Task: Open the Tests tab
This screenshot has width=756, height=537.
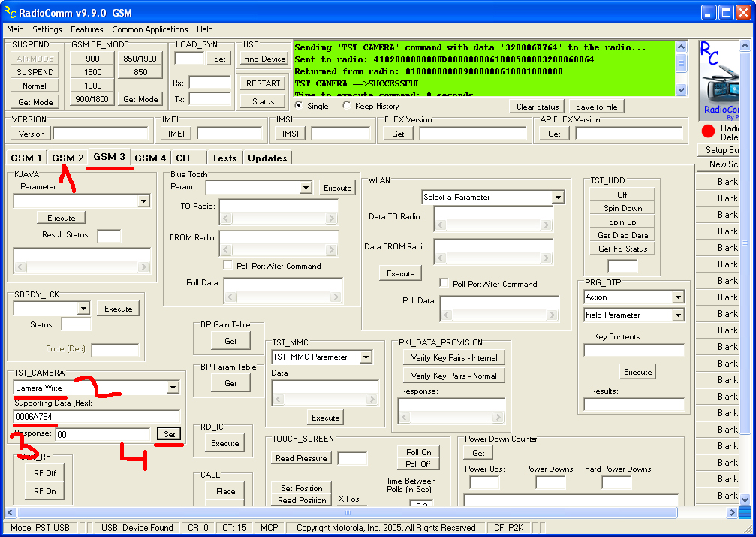Action: tap(224, 158)
